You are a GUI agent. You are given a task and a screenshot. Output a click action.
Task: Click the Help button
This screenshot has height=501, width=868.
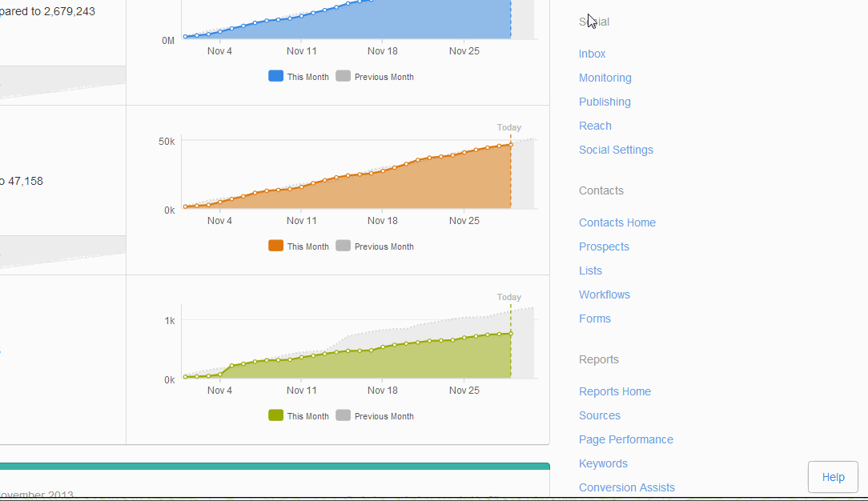(x=833, y=477)
